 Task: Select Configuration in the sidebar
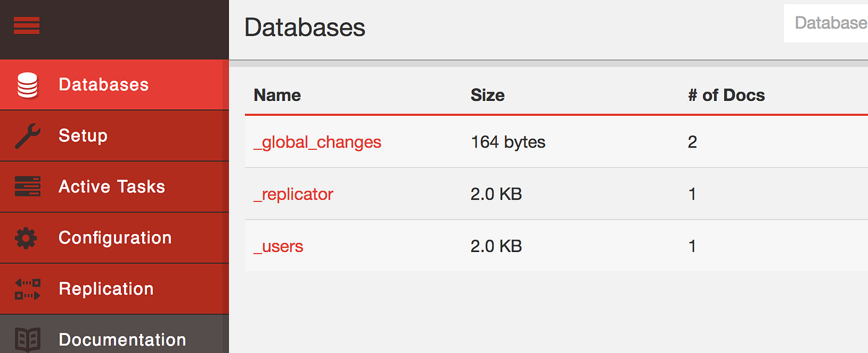tap(115, 238)
